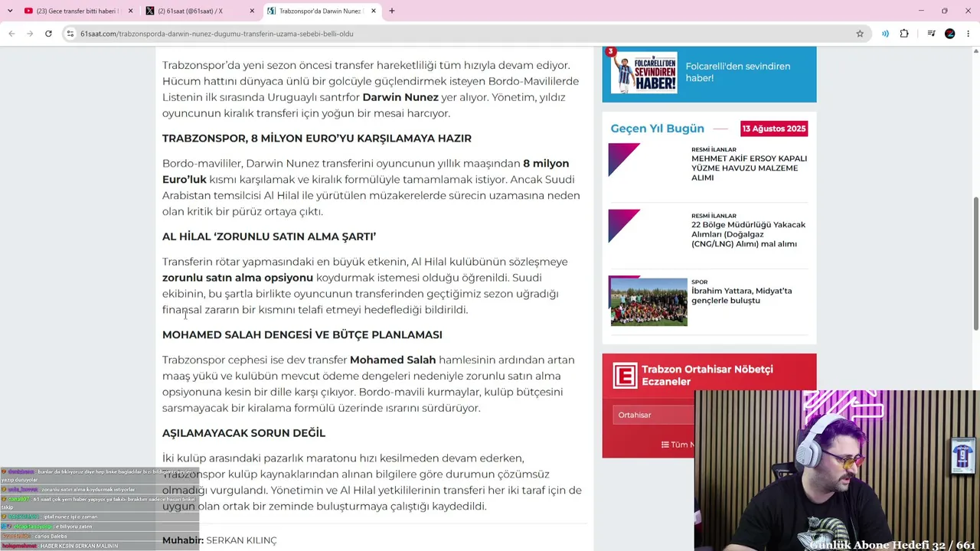
Task: Click the pharmacy 'E' logo icon
Action: coord(625,376)
